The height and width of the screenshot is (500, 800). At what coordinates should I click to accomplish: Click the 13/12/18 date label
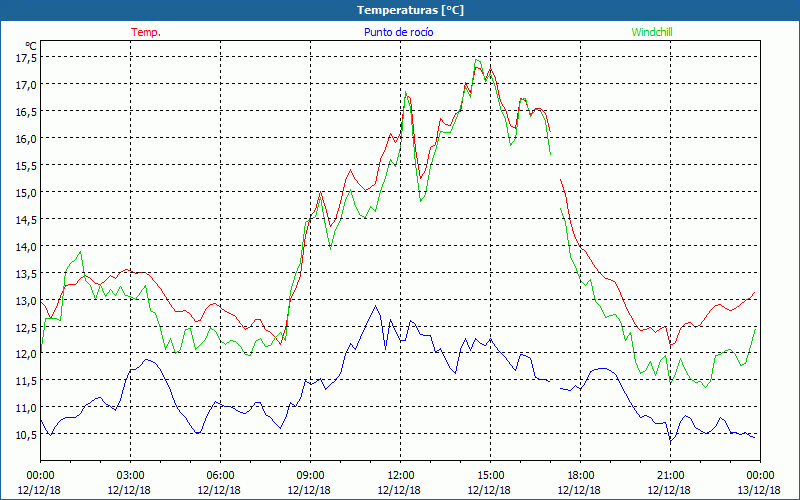pyautogui.click(x=759, y=490)
